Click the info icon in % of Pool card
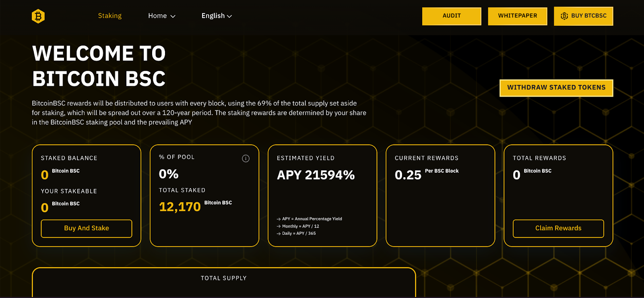Image resolution: width=644 pixels, height=298 pixels. (x=246, y=159)
